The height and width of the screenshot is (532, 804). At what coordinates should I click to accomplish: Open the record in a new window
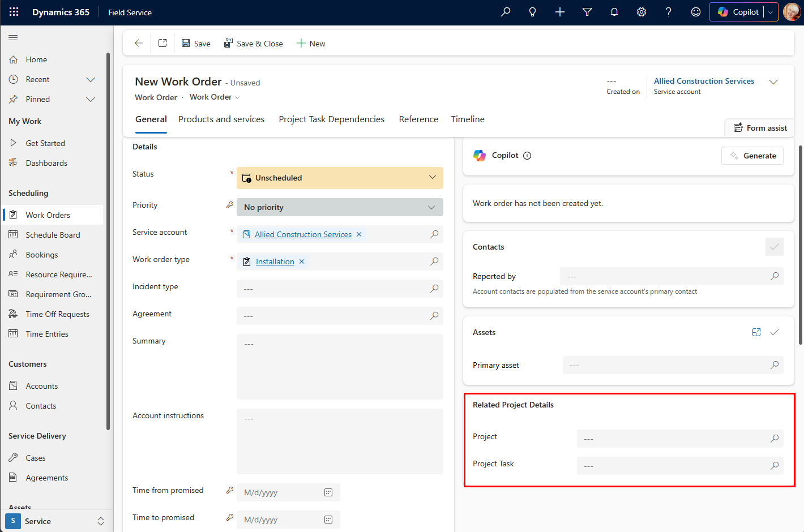(x=162, y=43)
